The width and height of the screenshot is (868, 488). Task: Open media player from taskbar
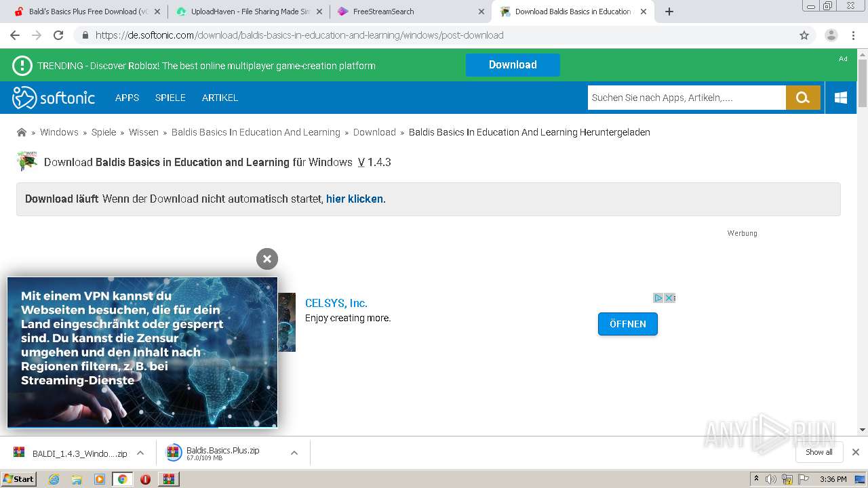pyautogui.click(x=100, y=479)
